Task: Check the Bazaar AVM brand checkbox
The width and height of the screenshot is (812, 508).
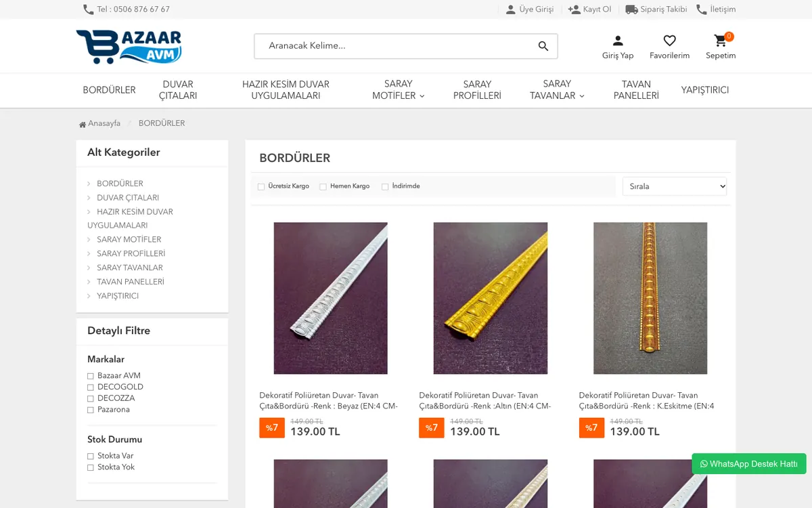Action: point(91,376)
